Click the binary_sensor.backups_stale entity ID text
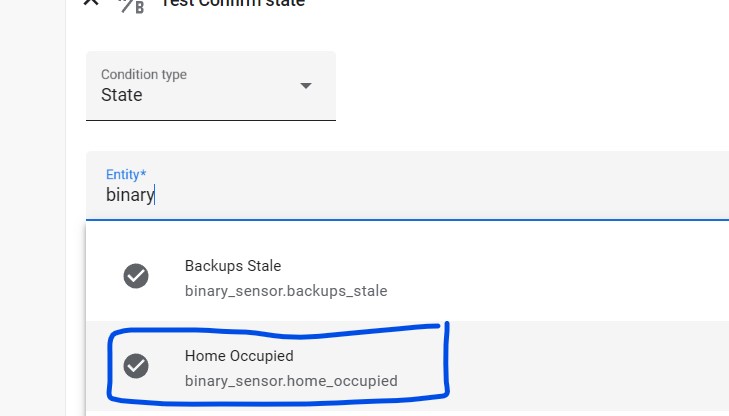 286,291
